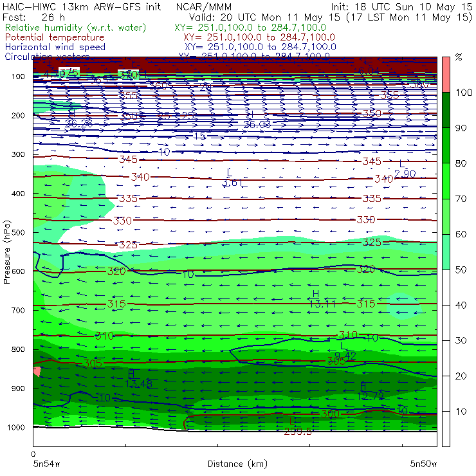
Task: Click the '500' pressure axis tick label
Action: (18, 232)
